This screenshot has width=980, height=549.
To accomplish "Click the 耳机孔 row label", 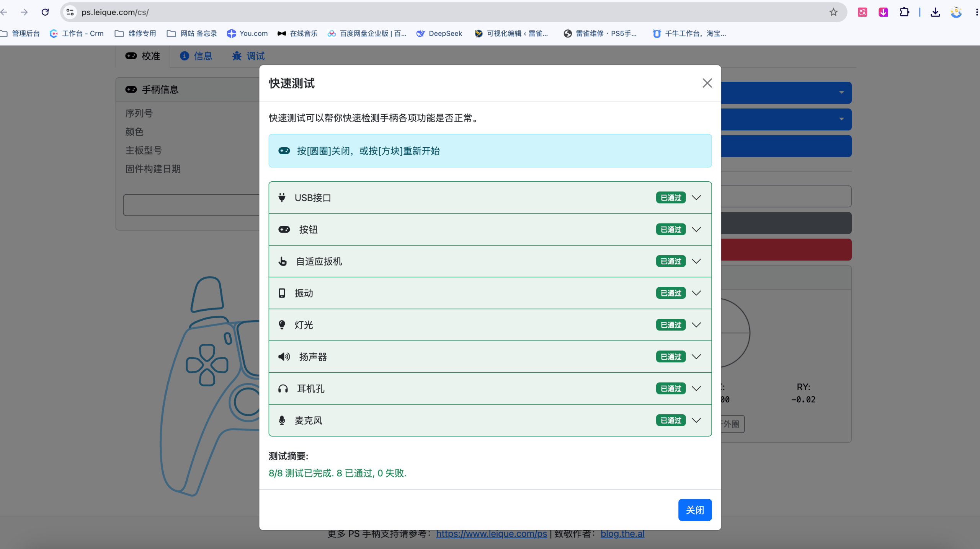I will (x=311, y=389).
